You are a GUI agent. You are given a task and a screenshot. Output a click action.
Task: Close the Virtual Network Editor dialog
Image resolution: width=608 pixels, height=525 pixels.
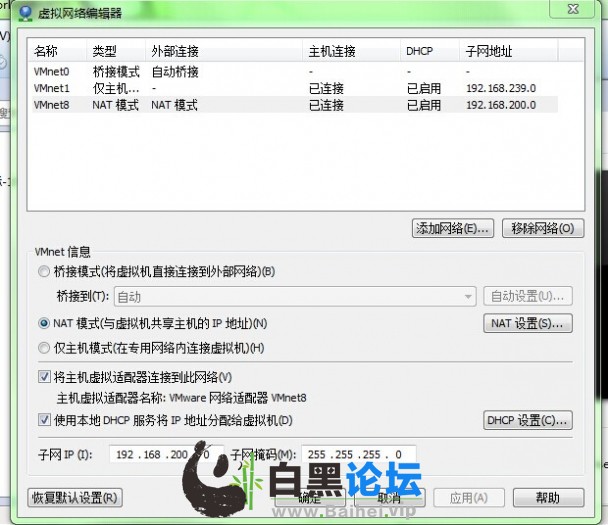572,9
